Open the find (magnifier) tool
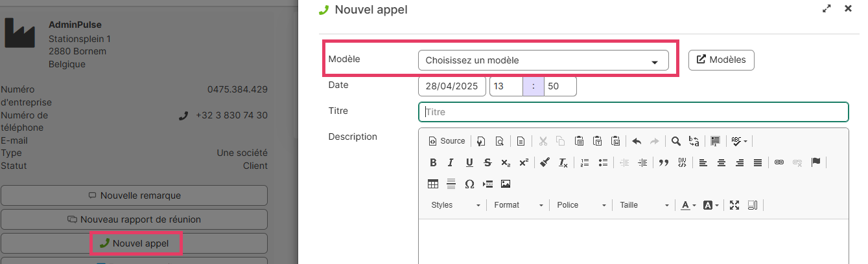Image resolution: width=868 pixels, height=264 pixels. click(675, 140)
